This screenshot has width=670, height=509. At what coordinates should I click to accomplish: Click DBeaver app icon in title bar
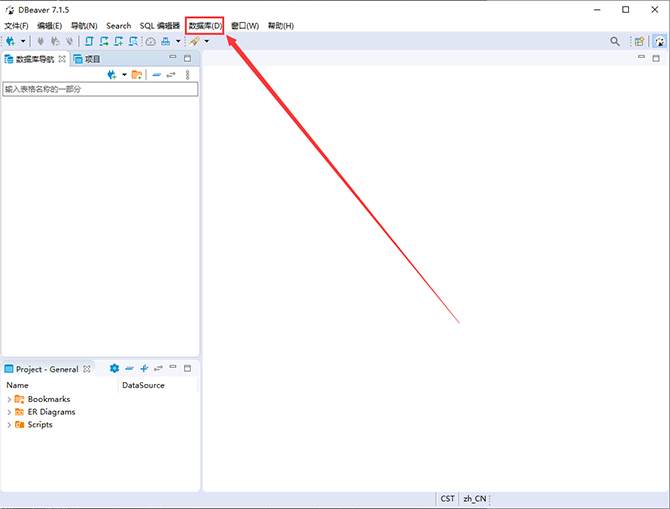coord(10,10)
